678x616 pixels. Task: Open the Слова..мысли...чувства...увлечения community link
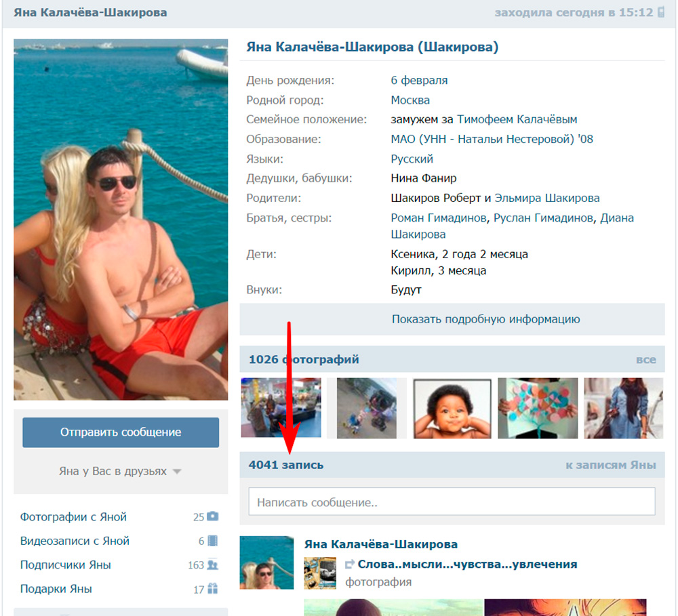click(x=467, y=564)
